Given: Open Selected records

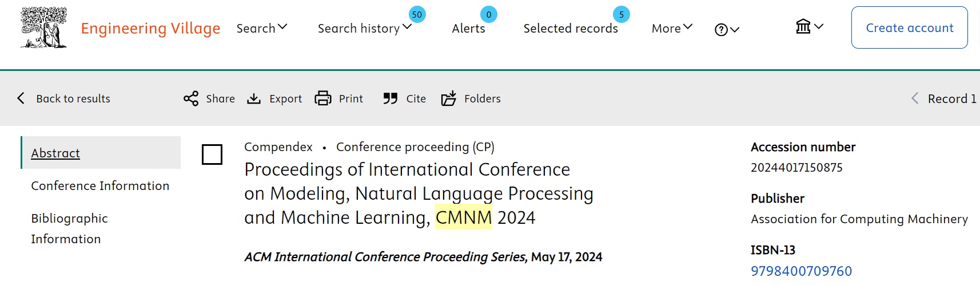Looking at the screenshot, I should (x=571, y=28).
